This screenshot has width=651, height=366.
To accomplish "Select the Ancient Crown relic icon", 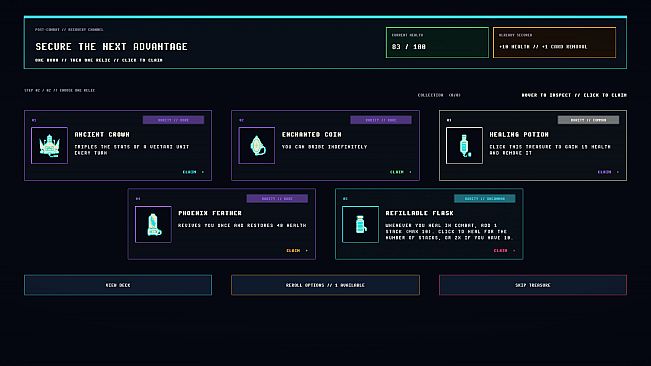I will [49, 146].
